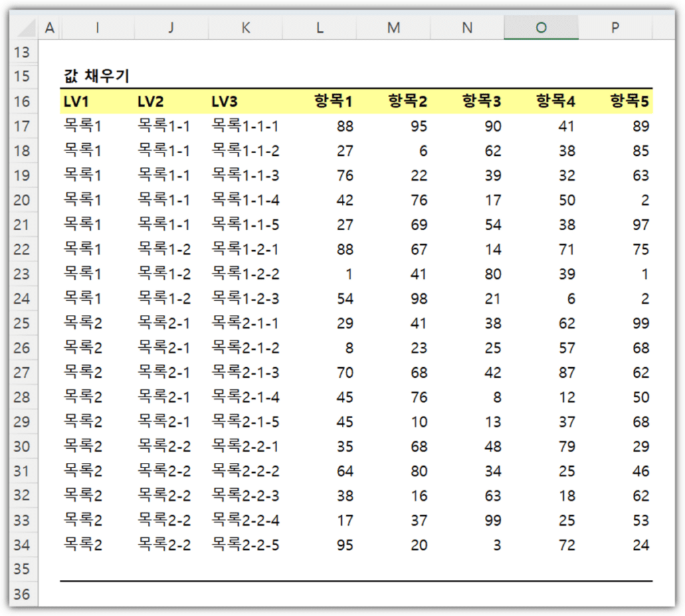Select column header L
Image resolution: width=685 pixels, height=616 pixels.
point(320,28)
